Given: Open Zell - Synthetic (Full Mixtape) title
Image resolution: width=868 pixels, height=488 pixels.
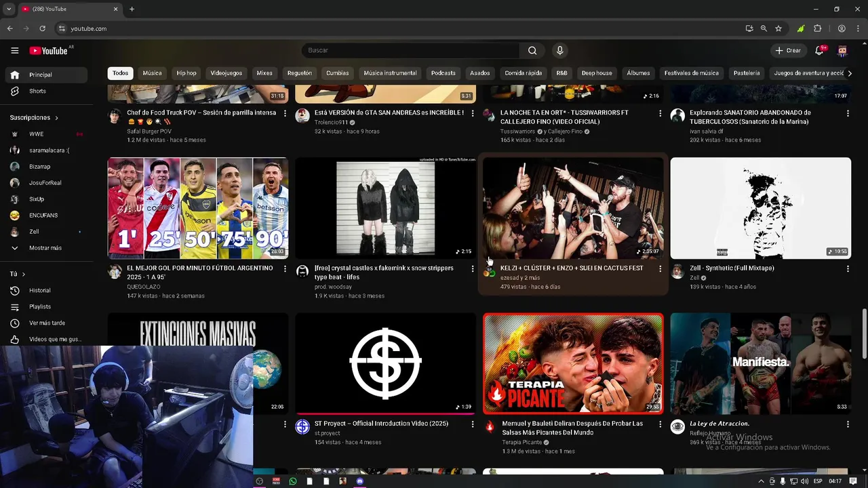Looking at the screenshot, I should 732,268.
